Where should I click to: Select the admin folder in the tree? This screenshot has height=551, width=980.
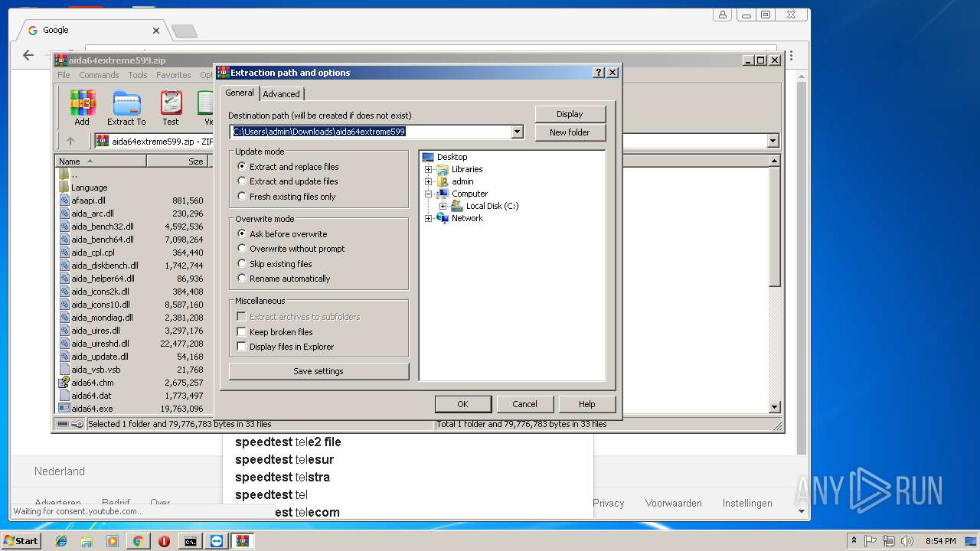click(x=462, y=181)
